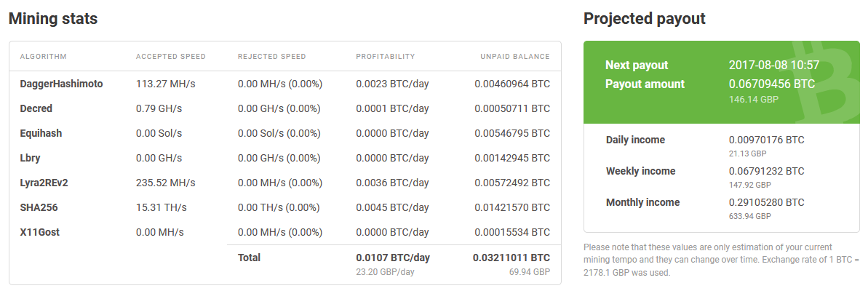This screenshot has width=868, height=299.
Task: Select the DaggerHashimoto algorithm row
Action: pos(285,84)
